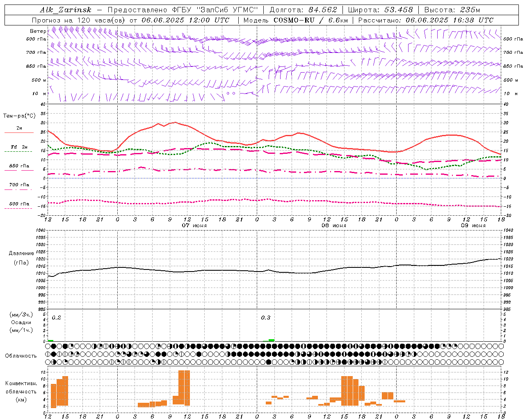This screenshot has height=420, width=525.
Task: Click the green precipitation bar below 0.3
Action: pyautogui.click(x=272, y=340)
